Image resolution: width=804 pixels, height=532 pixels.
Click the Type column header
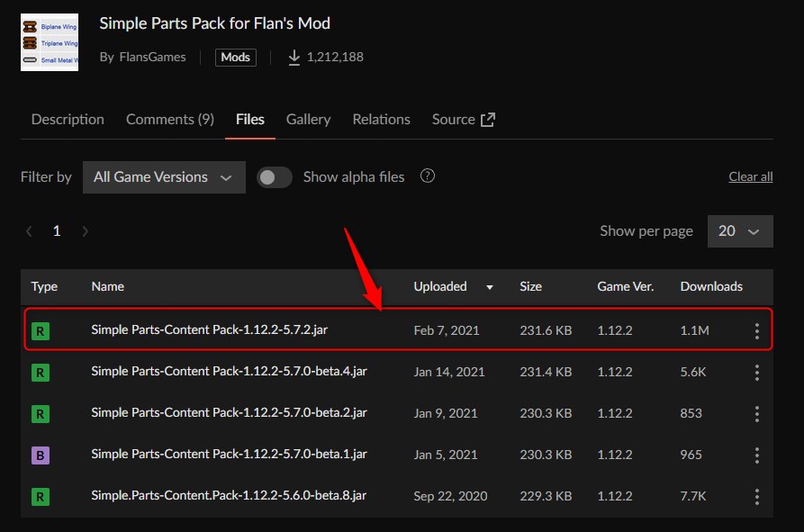click(44, 286)
